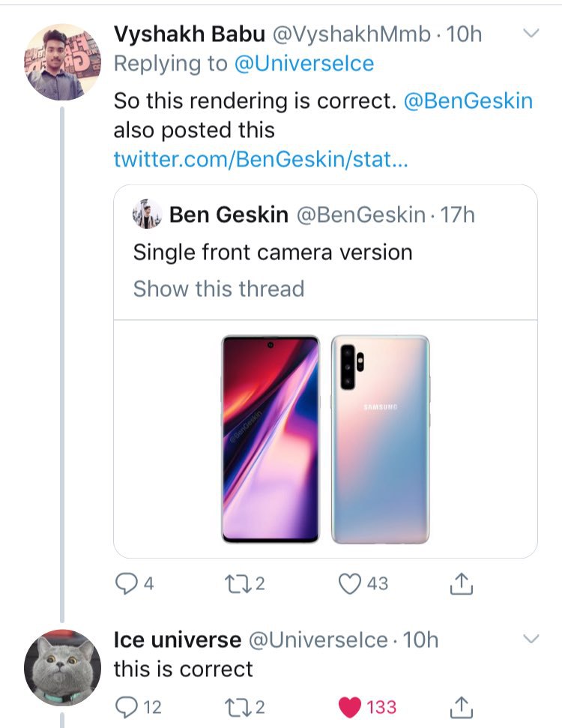Open options chevron on Vyshakh Babu's tweet
The width and height of the screenshot is (562, 728).
point(531,33)
